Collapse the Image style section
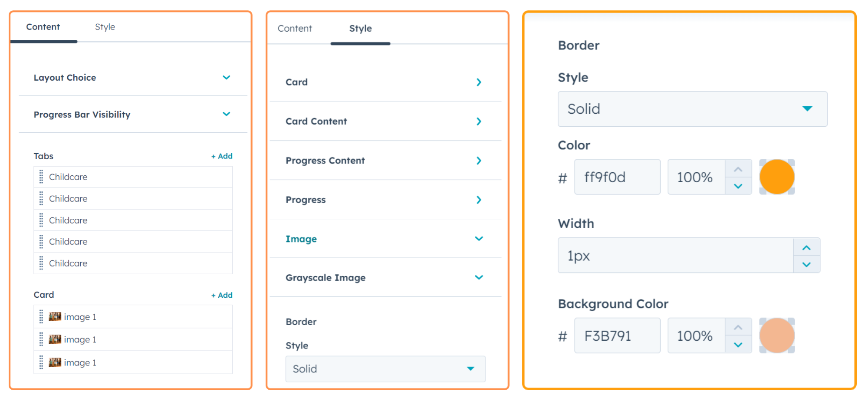 click(479, 239)
